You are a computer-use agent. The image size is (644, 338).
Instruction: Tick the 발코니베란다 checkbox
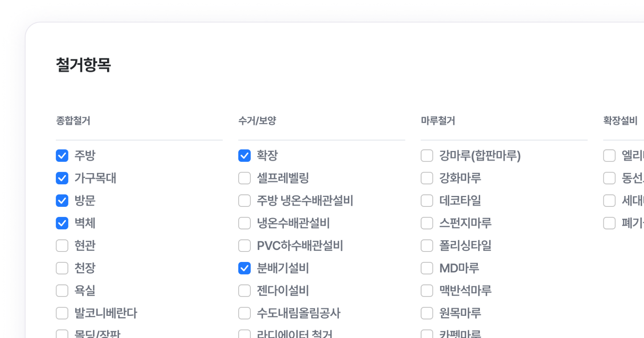[62, 313]
